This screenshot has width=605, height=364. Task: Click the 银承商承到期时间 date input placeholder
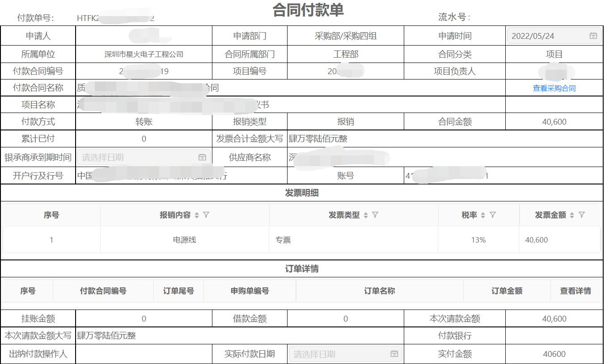point(144,157)
